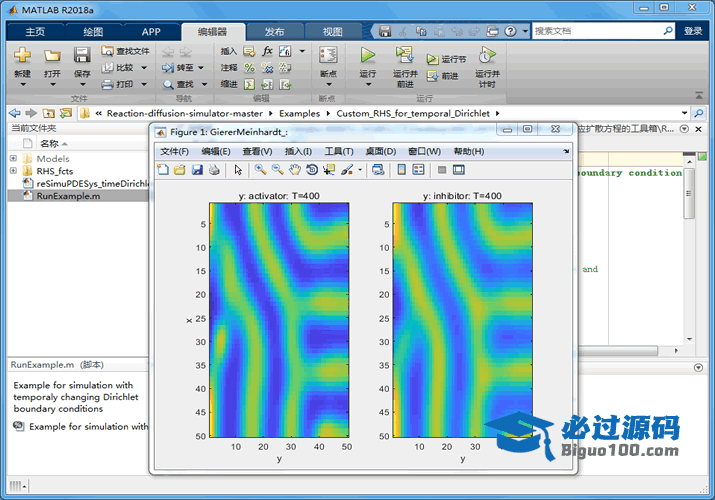
Task: Click the Login (登录) button
Action: tap(693, 31)
